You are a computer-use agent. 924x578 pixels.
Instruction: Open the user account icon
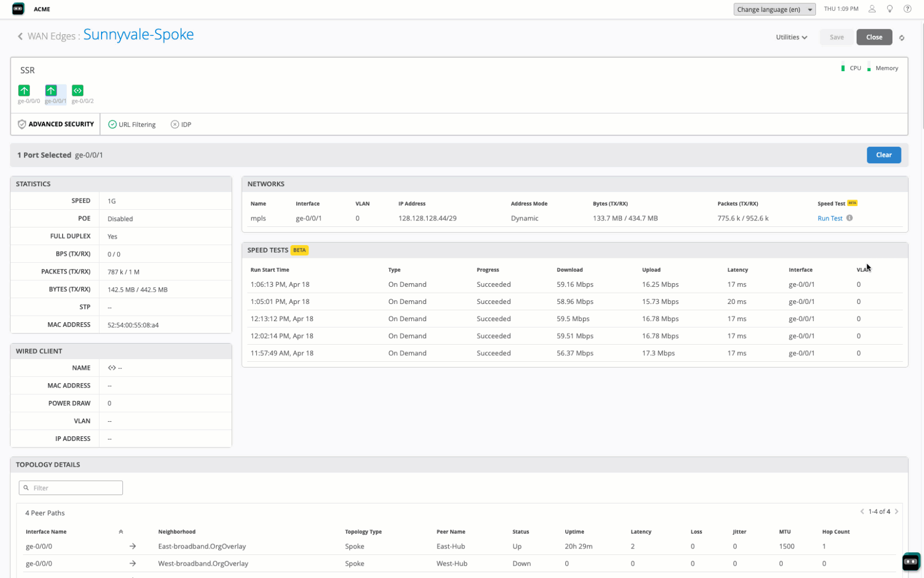tap(872, 9)
